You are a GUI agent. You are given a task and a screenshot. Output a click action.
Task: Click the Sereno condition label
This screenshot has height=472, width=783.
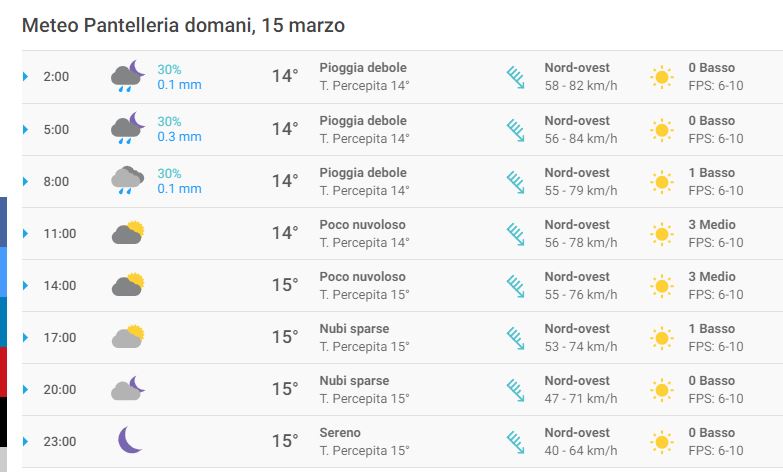coord(340,433)
